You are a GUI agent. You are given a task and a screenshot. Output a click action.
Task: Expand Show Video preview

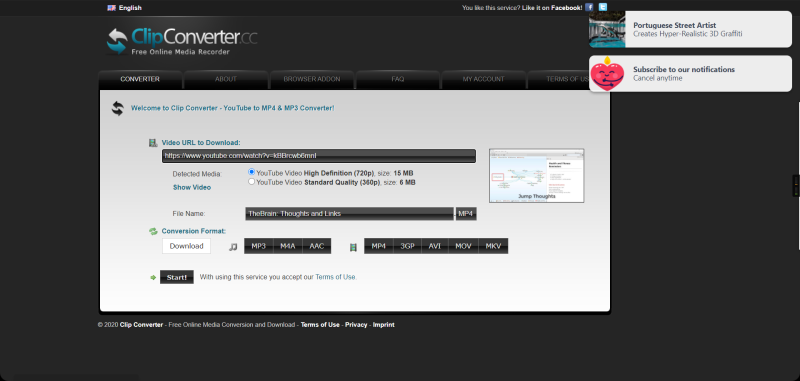coord(192,187)
